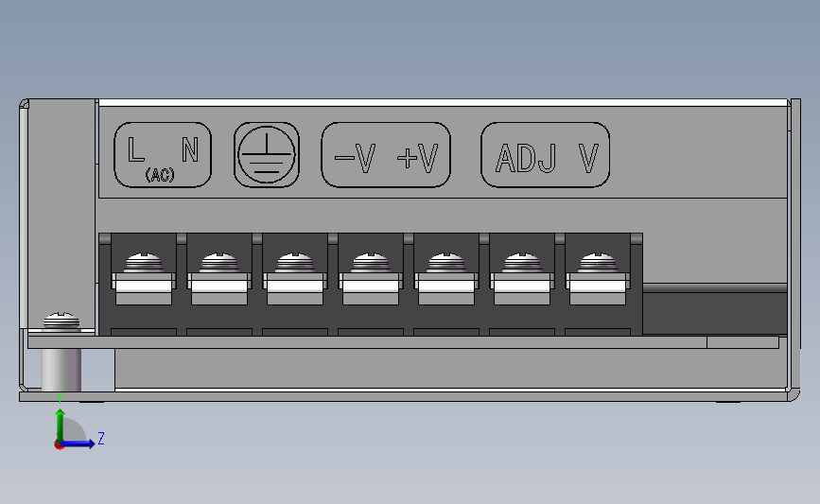Click the red origin point of triad
Viewport: 820px width, 504px height.
pyautogui.click(x=59, y=445)
